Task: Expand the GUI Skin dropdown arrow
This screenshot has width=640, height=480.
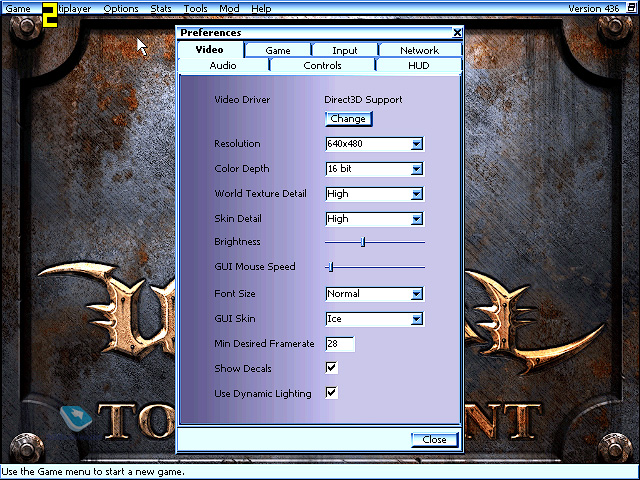Action: tap(417, 319)
